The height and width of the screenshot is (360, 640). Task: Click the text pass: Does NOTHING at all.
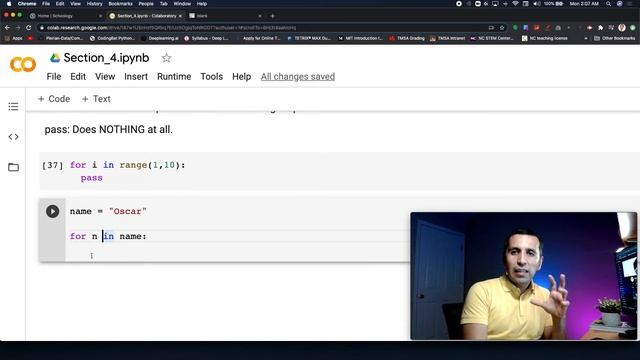(x=109, y=129)
